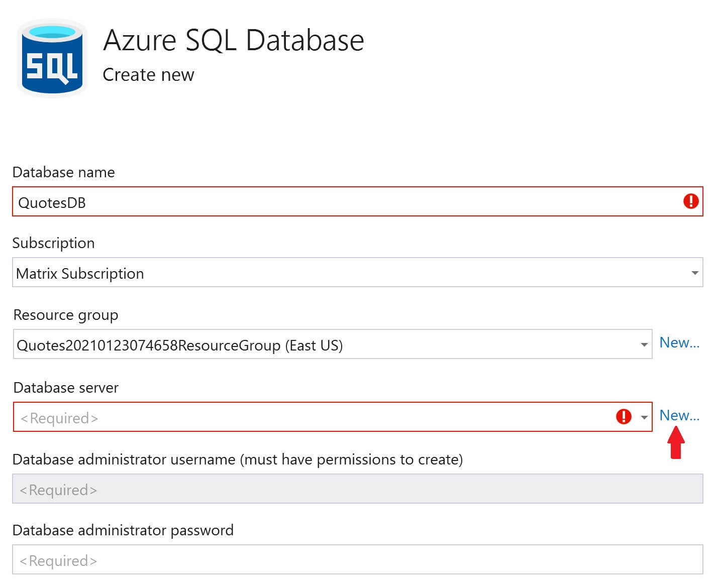Click the error icon in Database server field
The image size is (715, 588).
(x=624, y=416)
